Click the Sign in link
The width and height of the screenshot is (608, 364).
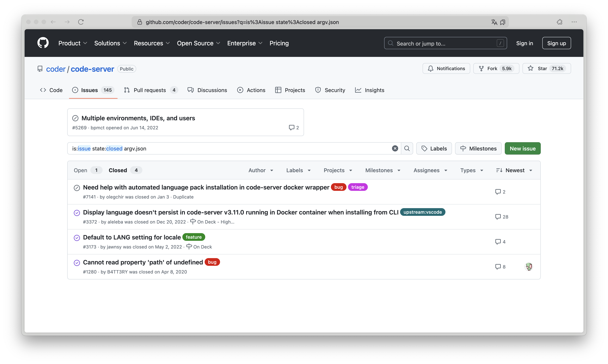click(x=525, y=43)
